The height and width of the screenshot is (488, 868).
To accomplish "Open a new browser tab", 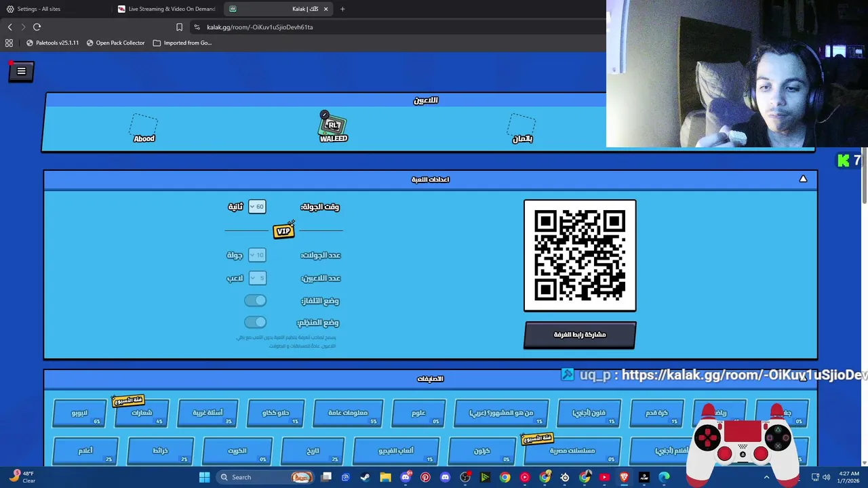I will 342,9.
